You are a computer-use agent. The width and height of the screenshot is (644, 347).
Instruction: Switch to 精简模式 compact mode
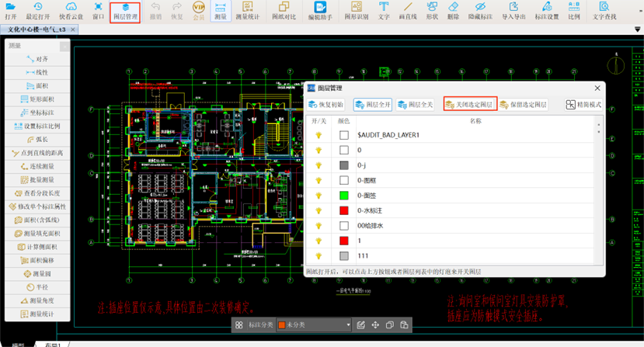583,105
